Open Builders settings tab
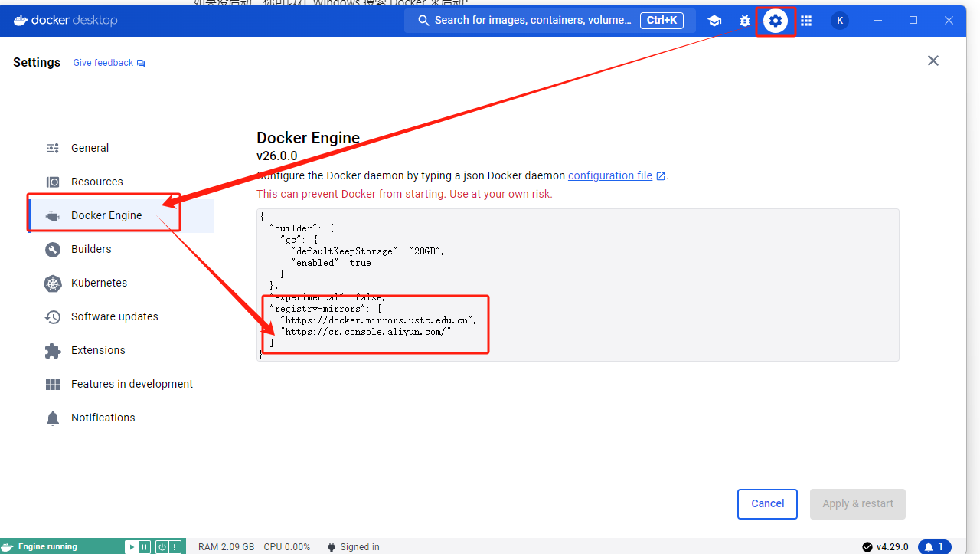 [120, 249]
